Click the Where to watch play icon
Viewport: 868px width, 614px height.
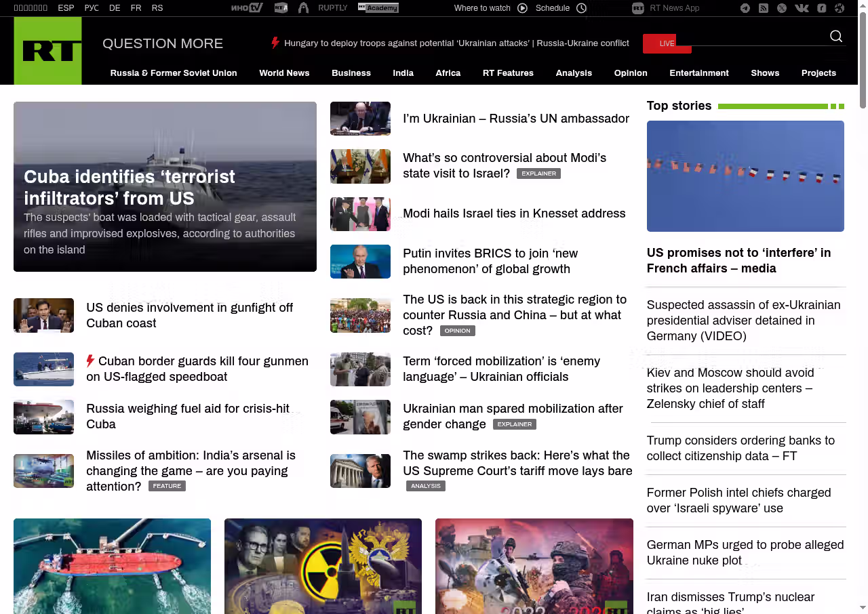click(x=522, y=8)
